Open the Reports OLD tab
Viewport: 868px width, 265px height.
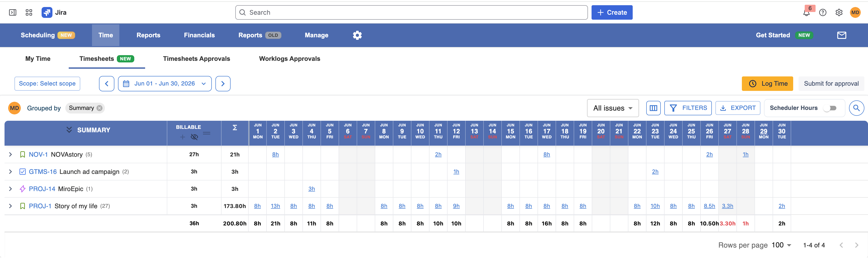[x=259, y=35]
